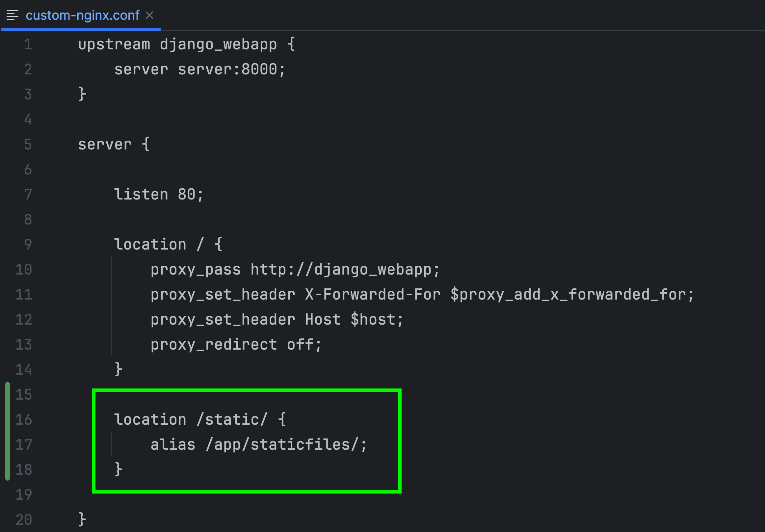
Task: Click closing brace on line 18
Action: pos(118,469)
